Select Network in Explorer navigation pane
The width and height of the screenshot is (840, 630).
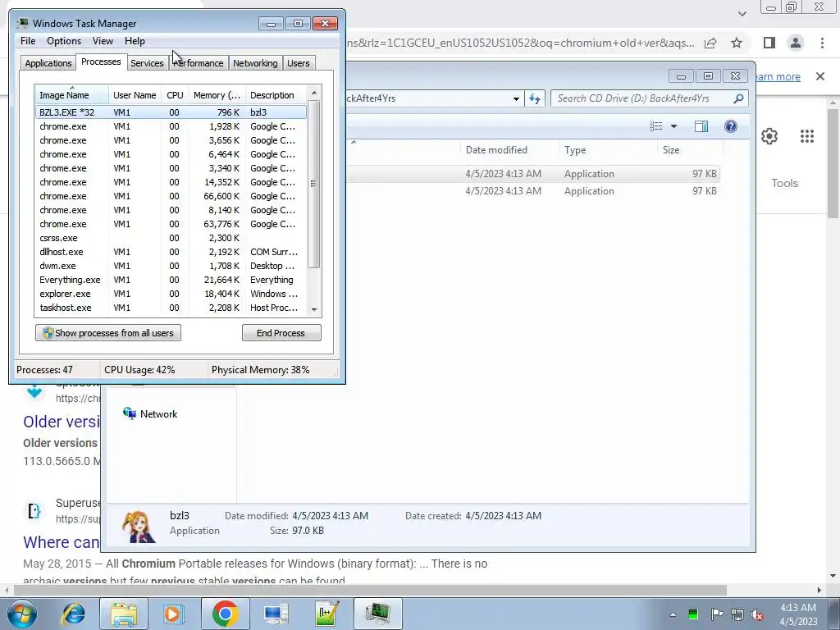point(150,413)
